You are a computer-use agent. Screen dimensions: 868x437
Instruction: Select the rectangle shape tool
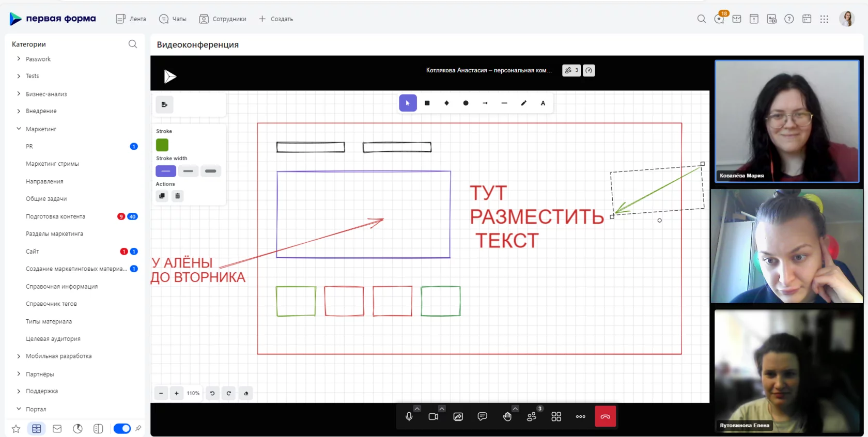(427, 103)
